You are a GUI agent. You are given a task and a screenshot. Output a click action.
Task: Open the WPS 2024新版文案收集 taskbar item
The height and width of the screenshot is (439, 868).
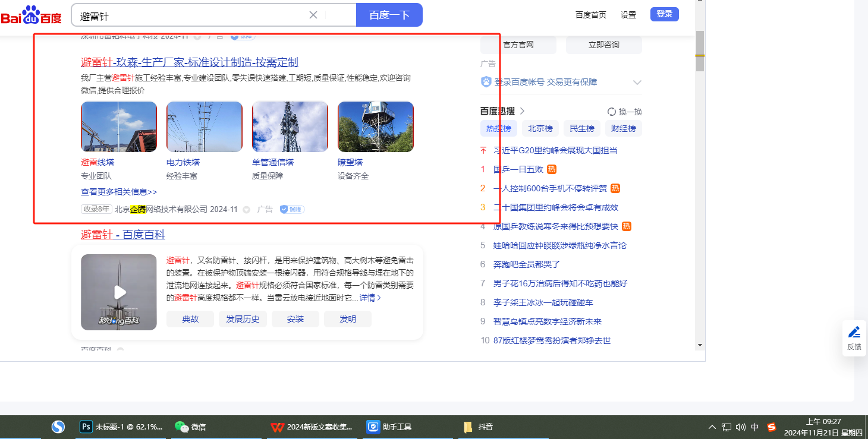pyautogui.click(x=312, y=427)
